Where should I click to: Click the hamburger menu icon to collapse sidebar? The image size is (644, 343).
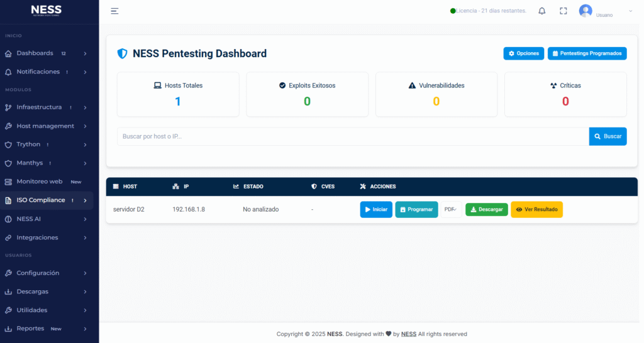click(114, 11)
